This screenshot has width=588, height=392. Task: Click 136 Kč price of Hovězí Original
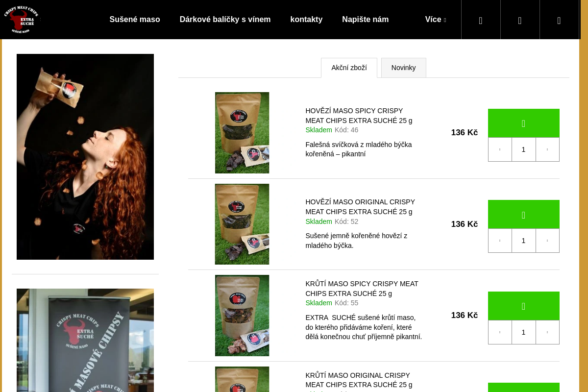point(465,224)
